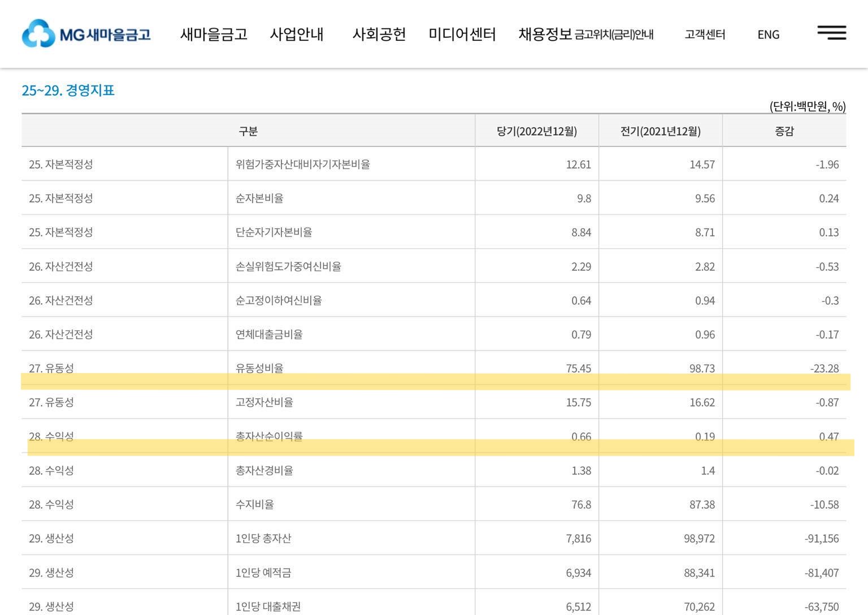Image resolution: width=868 pixels, height=615 pixels.
Task: Click the 70,262 prior-period value
Action: coord(700,607)
